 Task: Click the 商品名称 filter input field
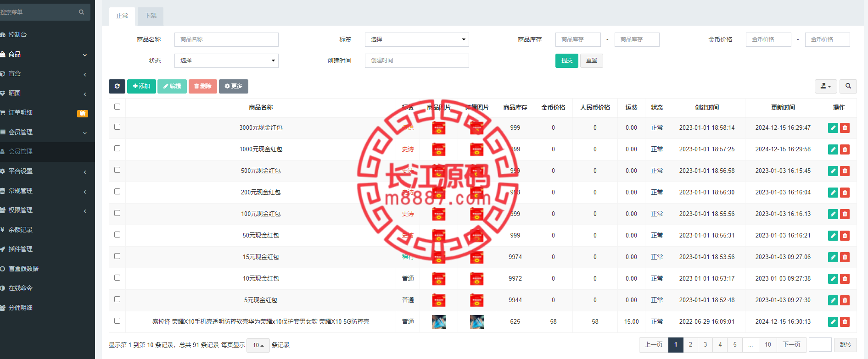pyautogui.click(x=226, y=39)
